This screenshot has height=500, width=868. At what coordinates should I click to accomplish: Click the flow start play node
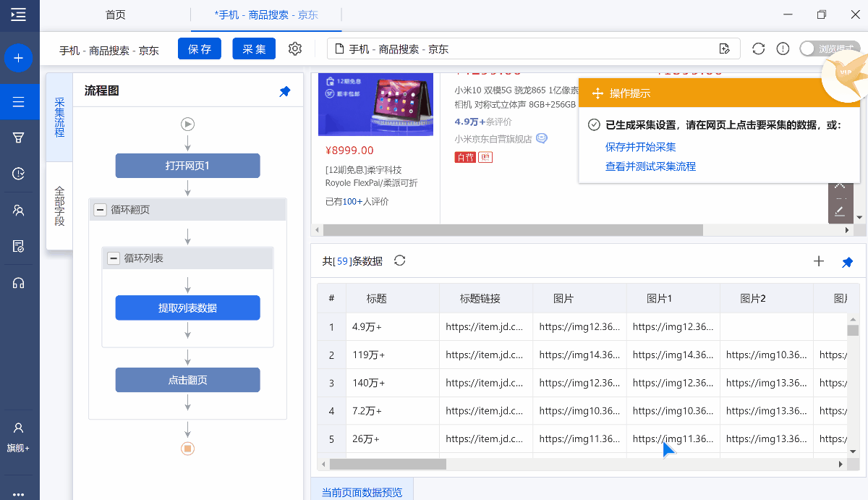[x=187, y=124]
